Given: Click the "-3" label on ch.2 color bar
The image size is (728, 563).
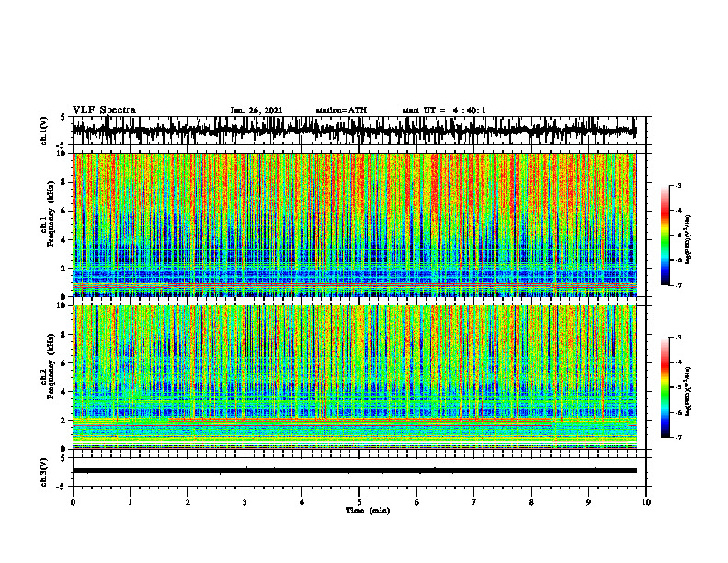Looking at the screenshot, I should click(x=677, y=338).
